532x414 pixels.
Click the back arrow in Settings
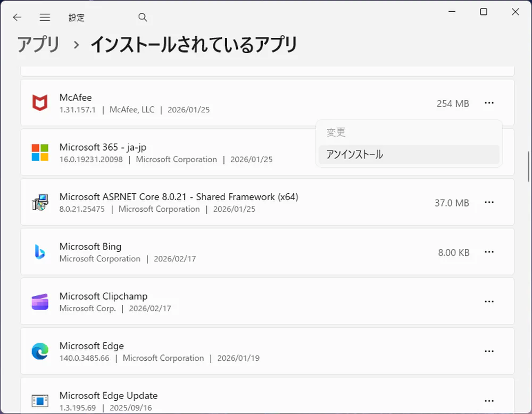tap(17, 18)
